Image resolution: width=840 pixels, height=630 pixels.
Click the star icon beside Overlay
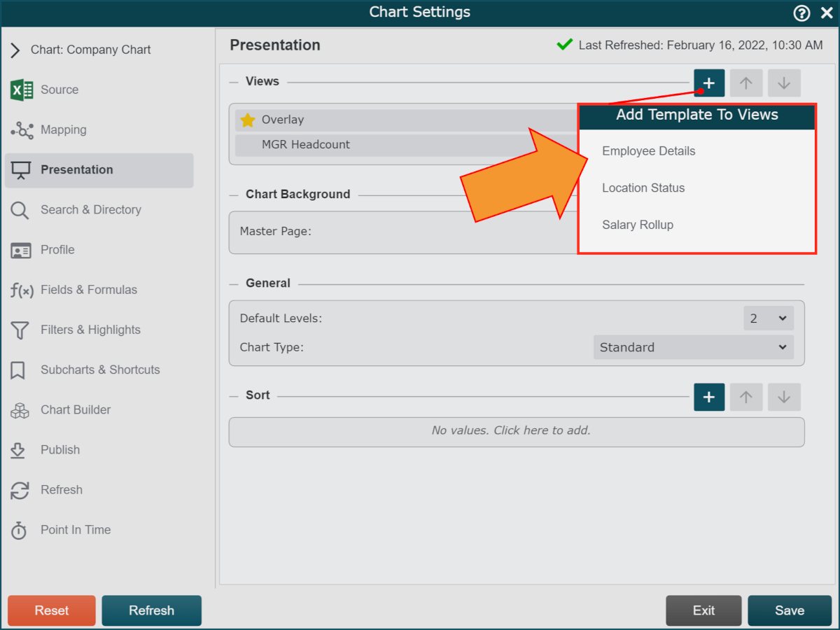[248, 120]
